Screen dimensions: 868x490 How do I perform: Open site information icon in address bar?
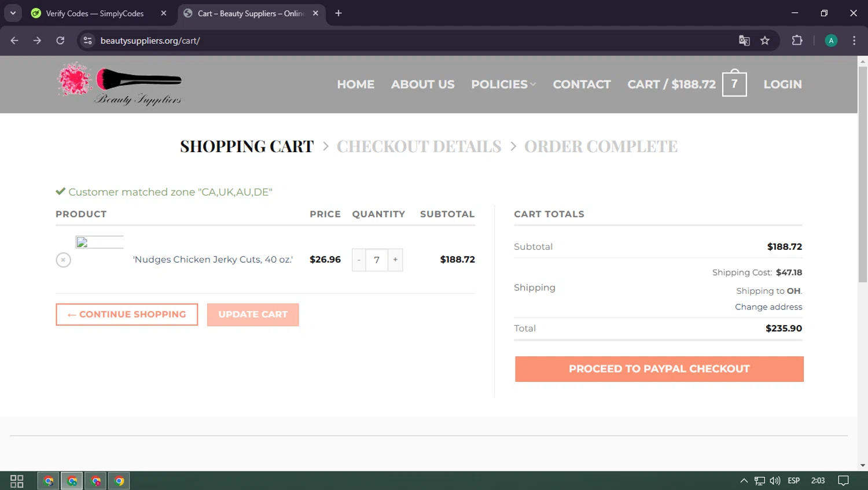point(87,40)
